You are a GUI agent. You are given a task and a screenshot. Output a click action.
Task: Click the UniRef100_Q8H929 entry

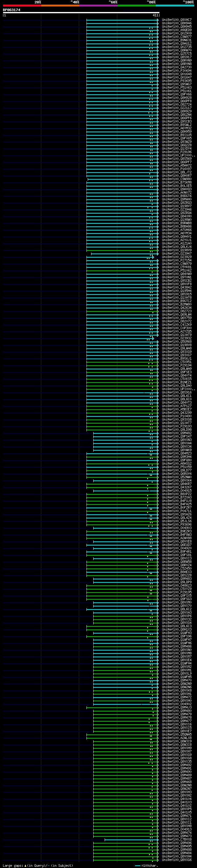[177, 111]
